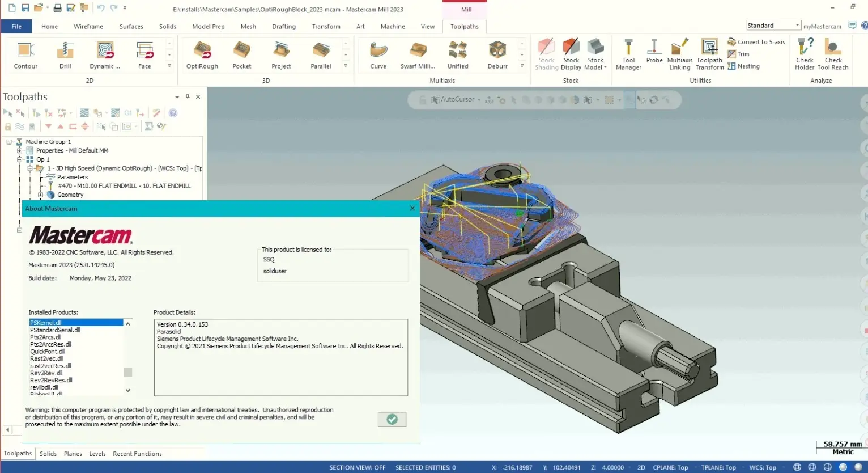Viewport: 868px width, 473px height.
Task: Click Convert to 5-axis
Action: (x=756, y=42)
